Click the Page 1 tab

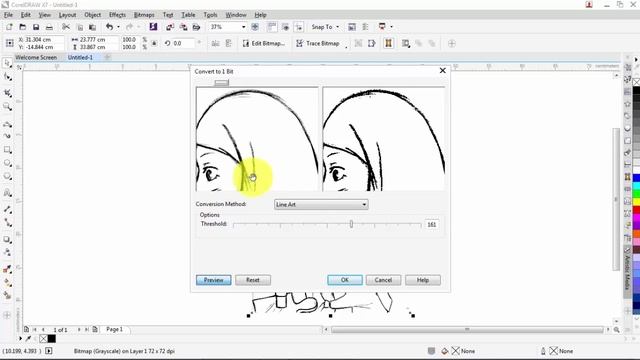(x=114, y=329)
